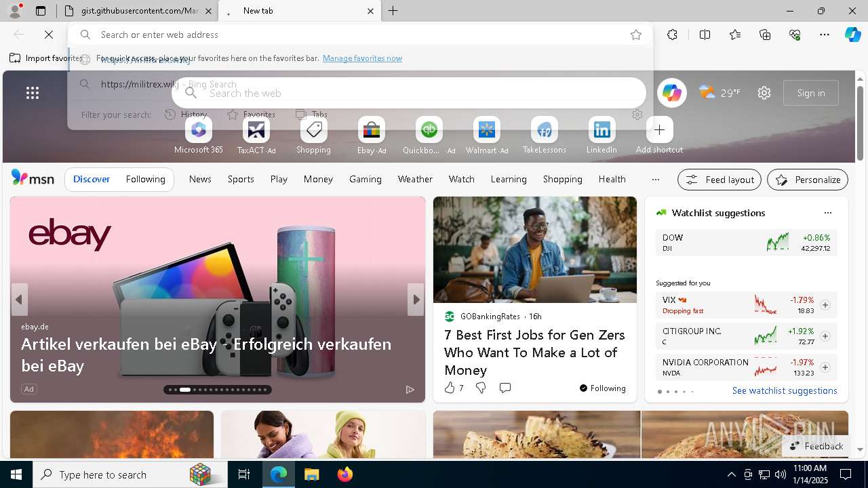Go to next carousel slide
The width and height of the screenshot is (868, 488).
coord(415,300)
